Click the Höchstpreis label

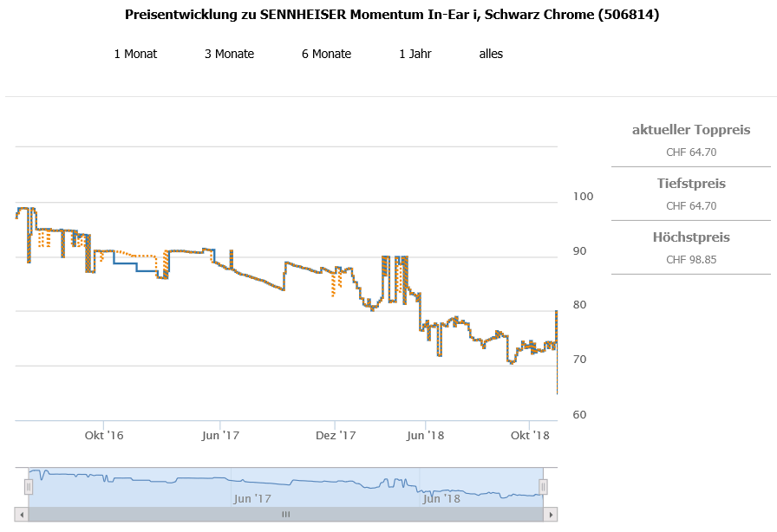tap(691, 237)
